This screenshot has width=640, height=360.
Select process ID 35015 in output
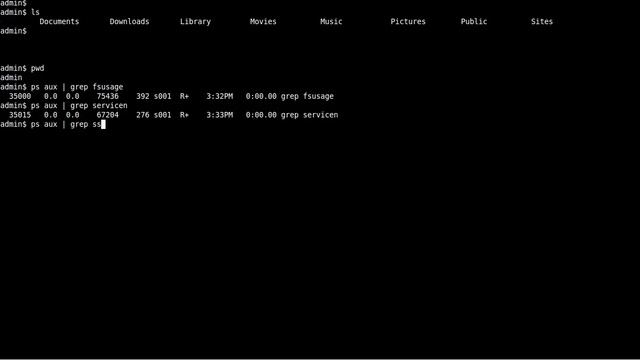[20, 115]
